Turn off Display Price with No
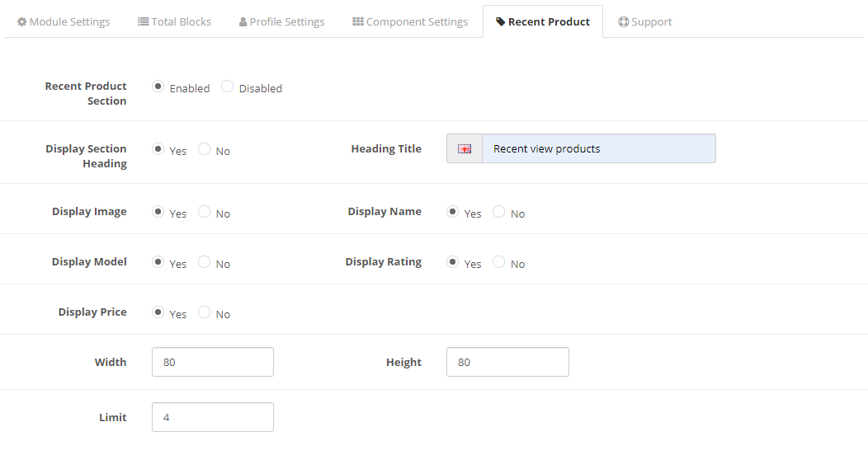 (x=205, y=313)
